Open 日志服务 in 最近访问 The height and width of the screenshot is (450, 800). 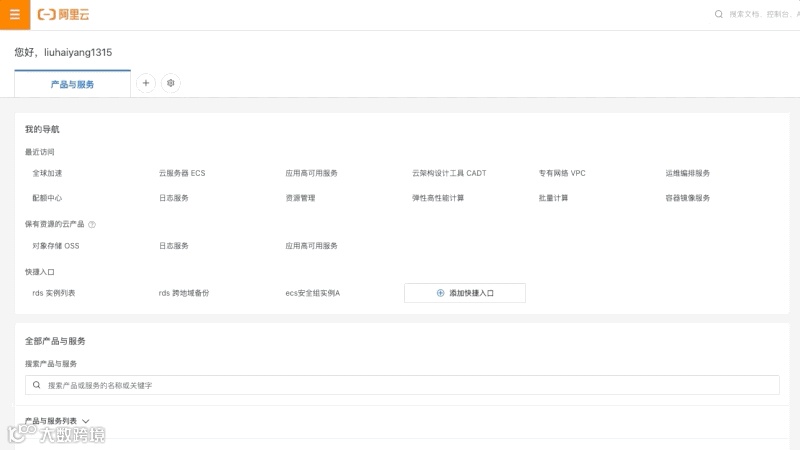point(174,198)
